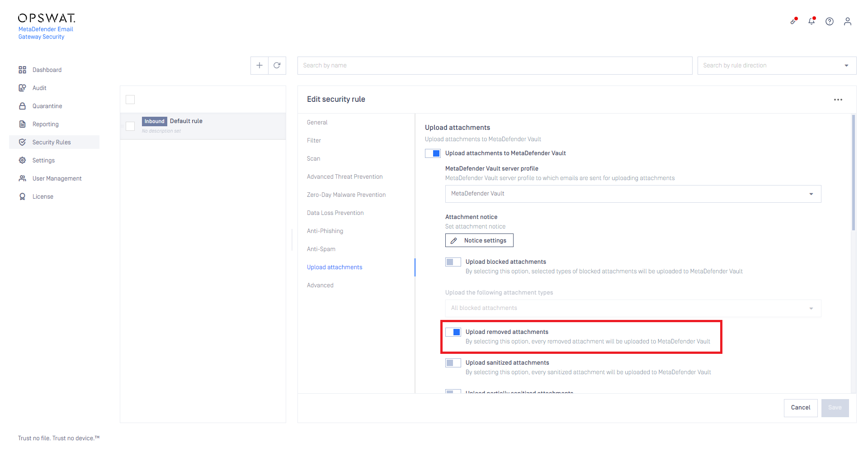The width and height of the screenshot is (868, 457).
Task: Select the Default rule entry
Action: tap(203, 126)
